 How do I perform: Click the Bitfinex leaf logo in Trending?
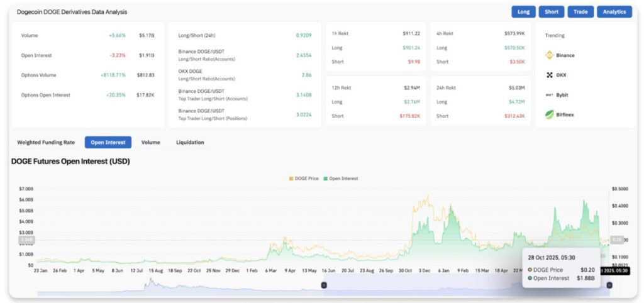(549, 114)
